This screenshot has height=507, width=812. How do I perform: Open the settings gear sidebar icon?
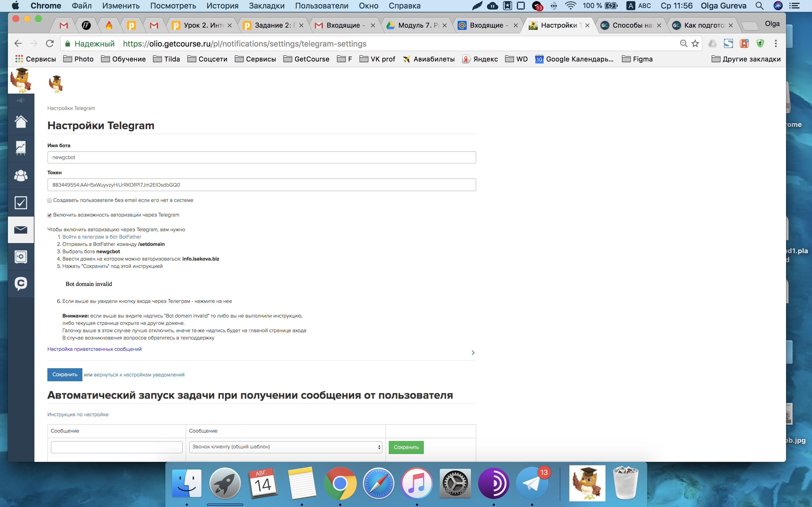click(21, 257)
